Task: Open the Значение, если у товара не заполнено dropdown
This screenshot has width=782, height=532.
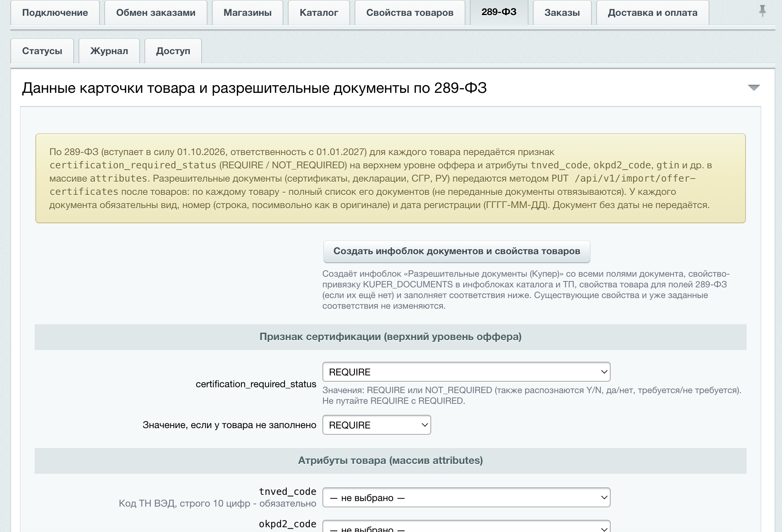Action: coord(377,425)
